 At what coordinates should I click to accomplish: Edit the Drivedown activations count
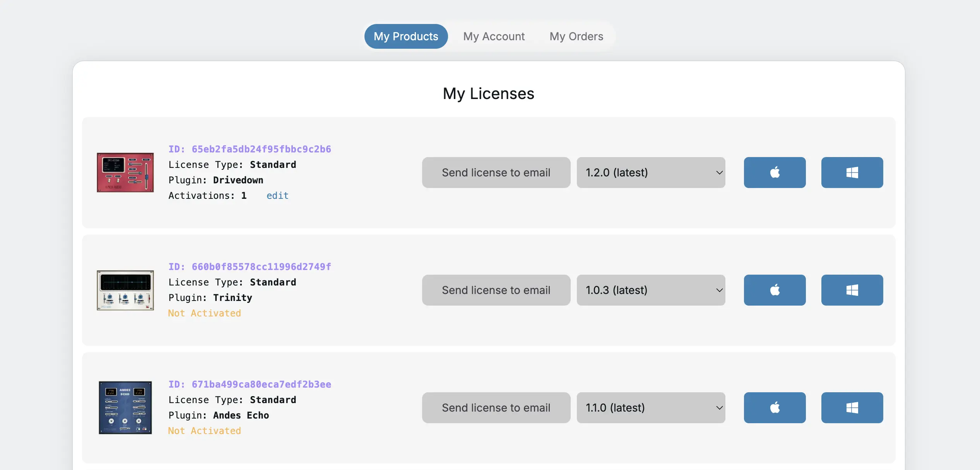click(x=277, y=195)
